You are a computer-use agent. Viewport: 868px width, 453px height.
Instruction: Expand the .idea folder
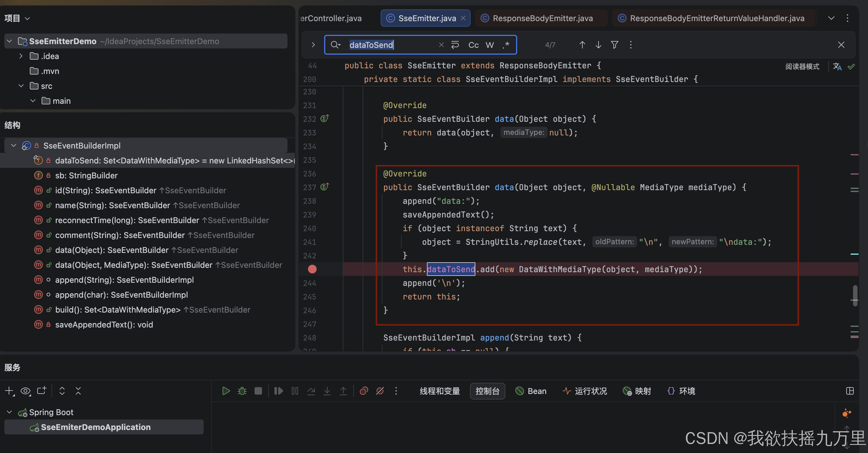(x=21, y=56)
